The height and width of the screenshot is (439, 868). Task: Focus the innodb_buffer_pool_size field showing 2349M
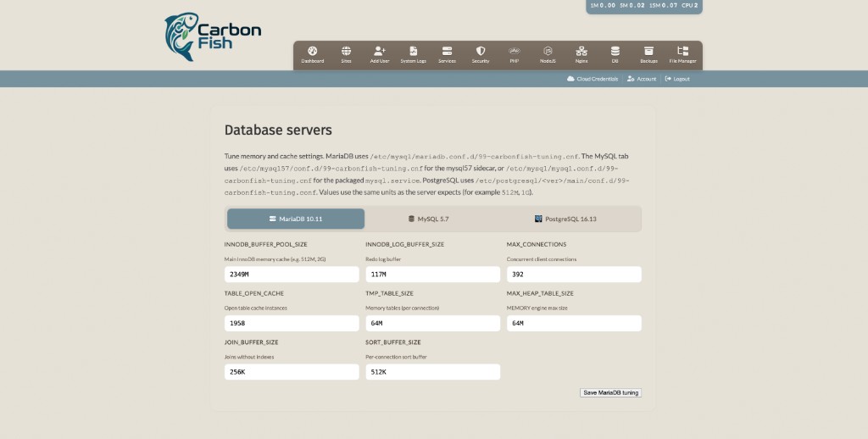tap(292, 274)
